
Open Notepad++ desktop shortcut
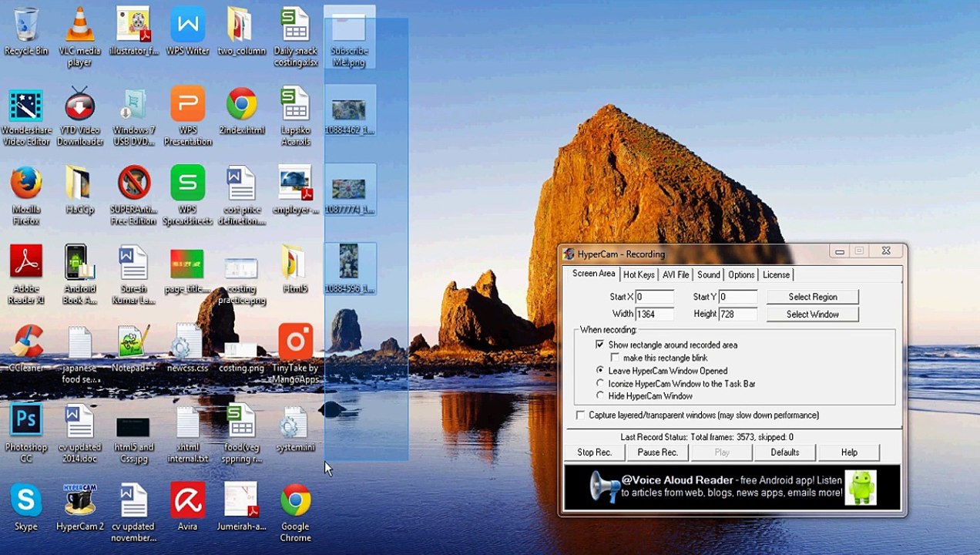click(133, 348)
